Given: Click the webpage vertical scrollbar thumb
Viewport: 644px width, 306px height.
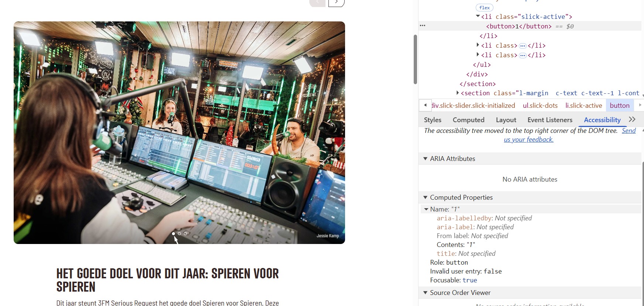Looking at the screenshot, I should click(x=415, y=59).
